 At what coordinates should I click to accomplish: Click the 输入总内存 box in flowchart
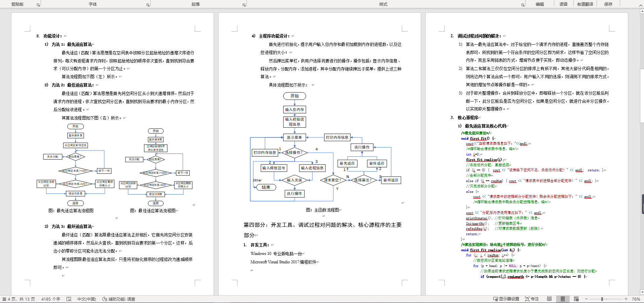click(295, 110)
